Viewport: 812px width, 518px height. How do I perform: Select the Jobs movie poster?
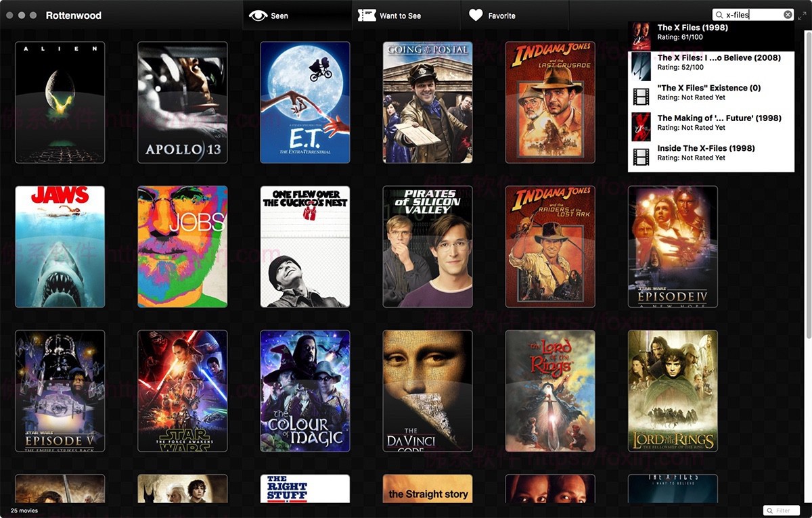coord(183,247)
